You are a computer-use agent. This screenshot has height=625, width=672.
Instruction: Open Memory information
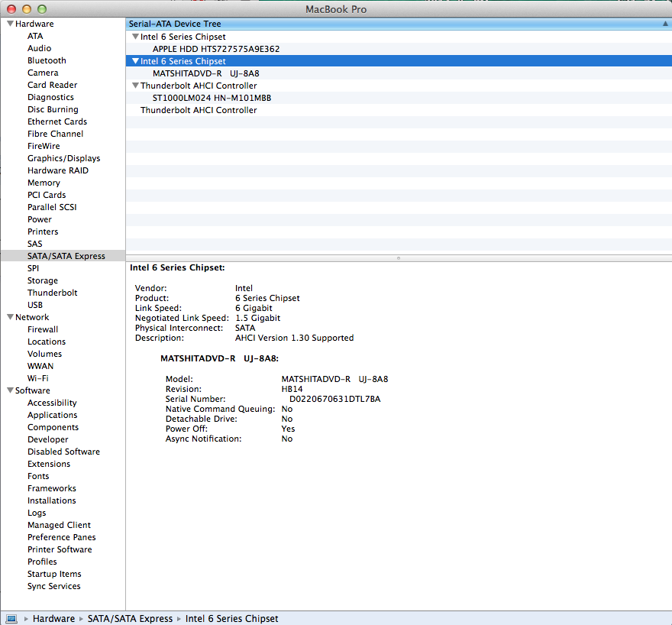point(44,183)
